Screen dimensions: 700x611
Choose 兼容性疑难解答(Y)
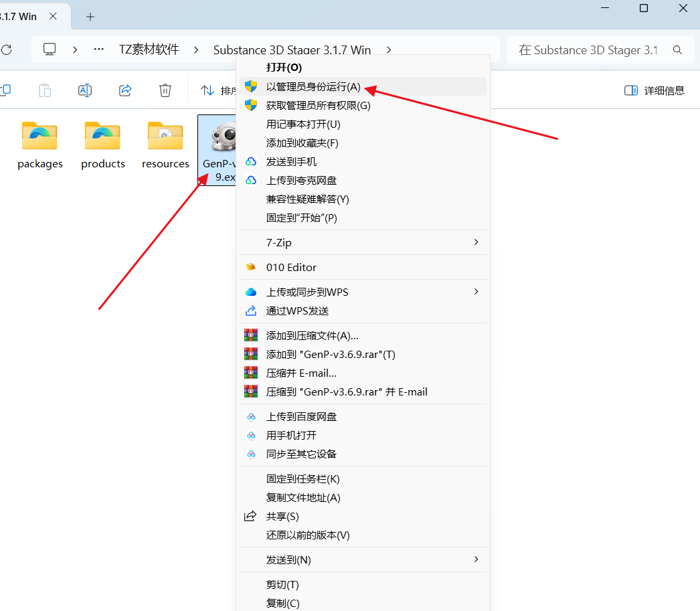[x=363, y=199]
